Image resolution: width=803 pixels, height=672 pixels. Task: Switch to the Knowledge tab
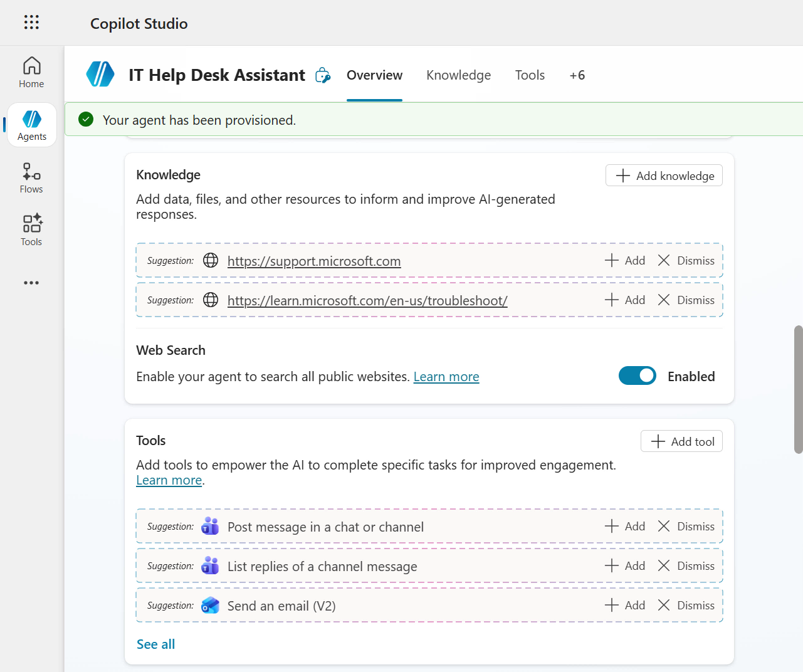tap(458, 75)
